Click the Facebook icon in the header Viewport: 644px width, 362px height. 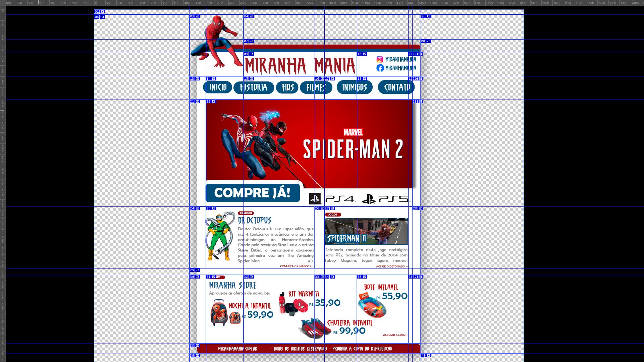point(380,68)
